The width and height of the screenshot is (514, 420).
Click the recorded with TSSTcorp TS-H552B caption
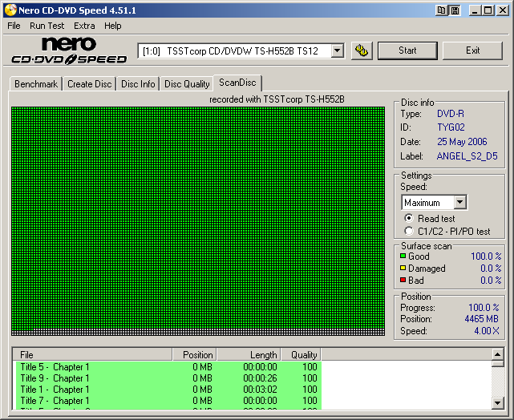(x=277, y=99)
